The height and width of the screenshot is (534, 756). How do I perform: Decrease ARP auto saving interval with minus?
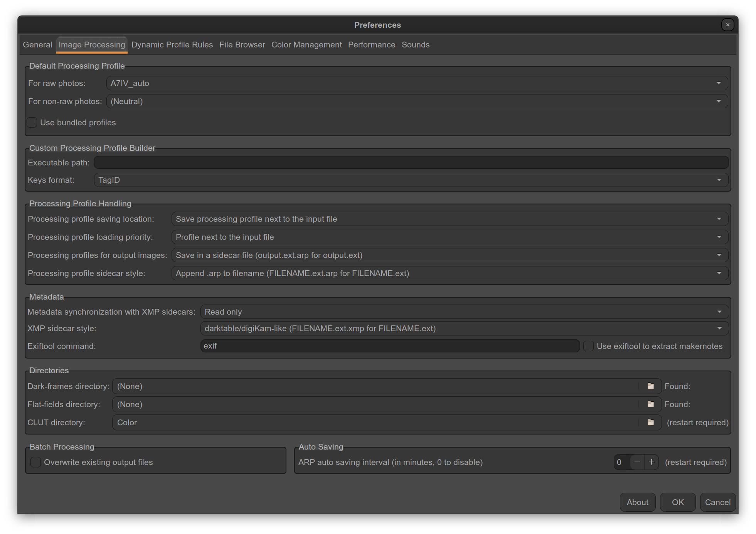tap(637, 462)
